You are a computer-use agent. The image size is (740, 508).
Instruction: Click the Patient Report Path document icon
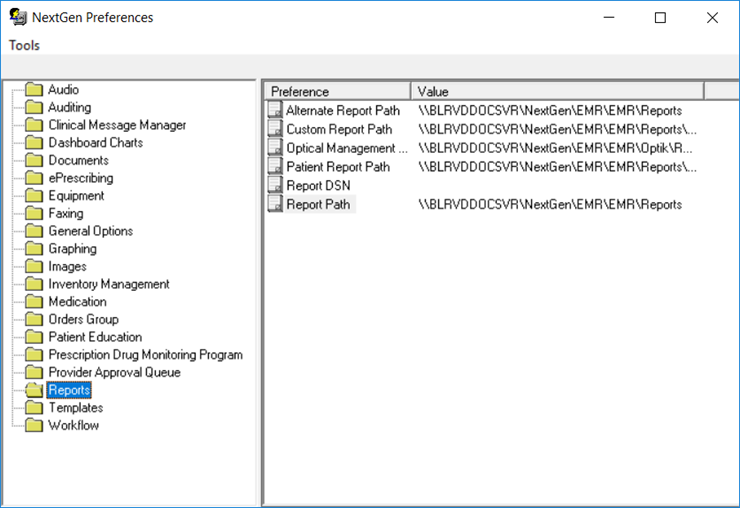(x=275, y=166)
